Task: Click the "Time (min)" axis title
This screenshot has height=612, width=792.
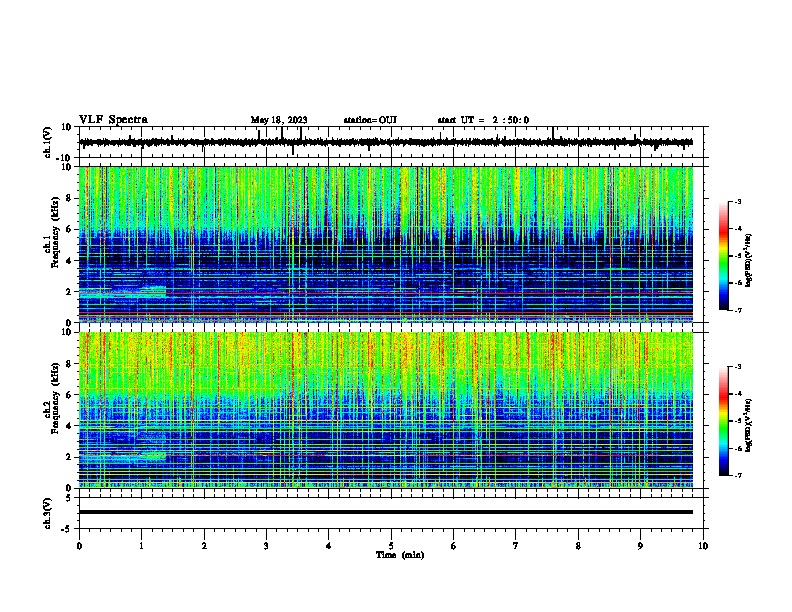Action: click(400, 555)
